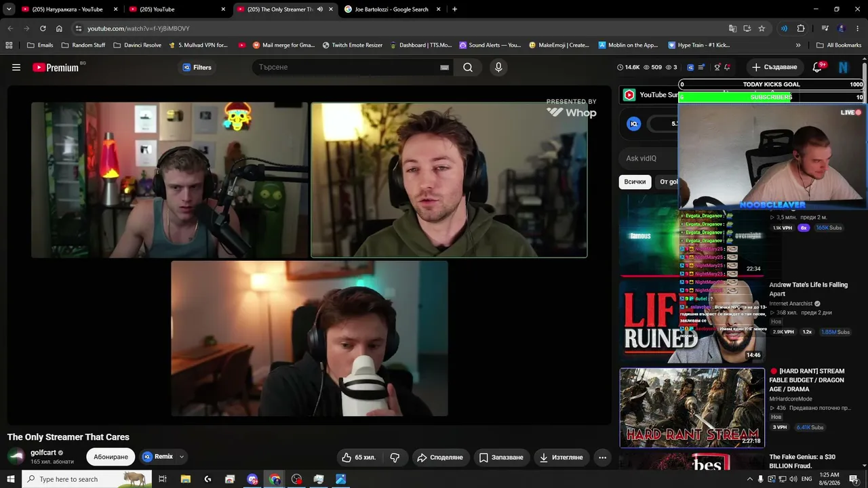Viewport: 868px width, 488px height.
Task: Switch to Joe Bartolozzi Google Search tab
Action: pyautogui.click(x=393, y=9)
